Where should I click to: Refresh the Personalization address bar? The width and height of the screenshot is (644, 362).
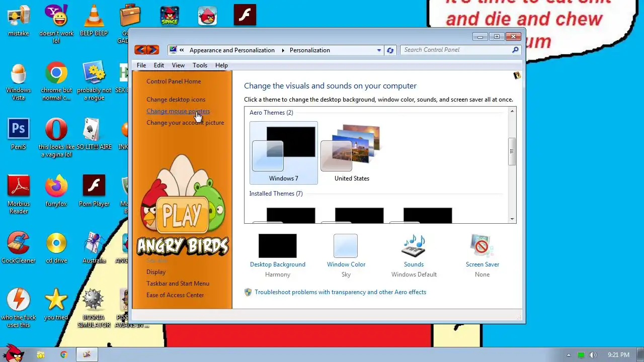pyautogui.click(x=390, y=50)
